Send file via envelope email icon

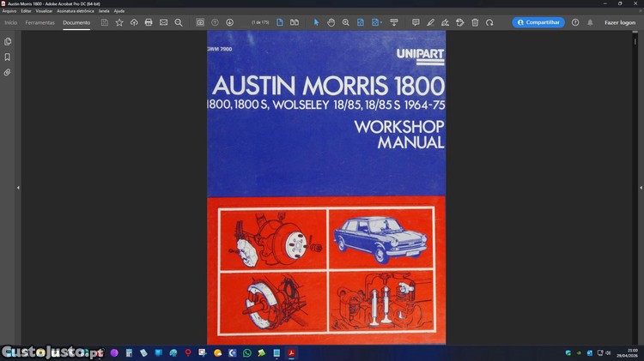click(163, 22)
